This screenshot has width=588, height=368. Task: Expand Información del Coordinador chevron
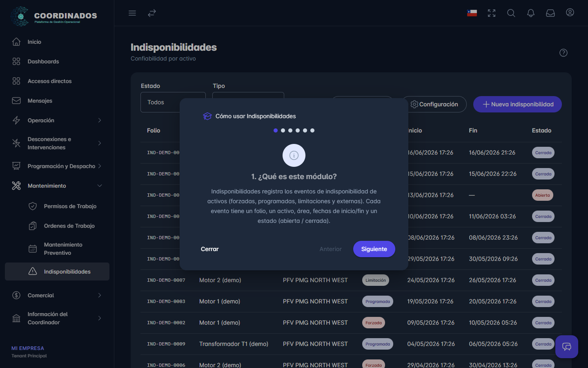click(x=100, y=318)
